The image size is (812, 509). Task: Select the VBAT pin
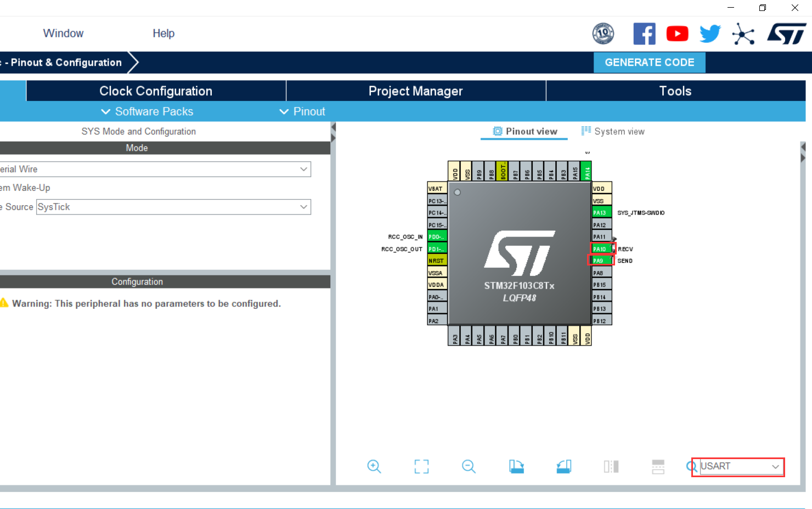[x=437, y=189]
